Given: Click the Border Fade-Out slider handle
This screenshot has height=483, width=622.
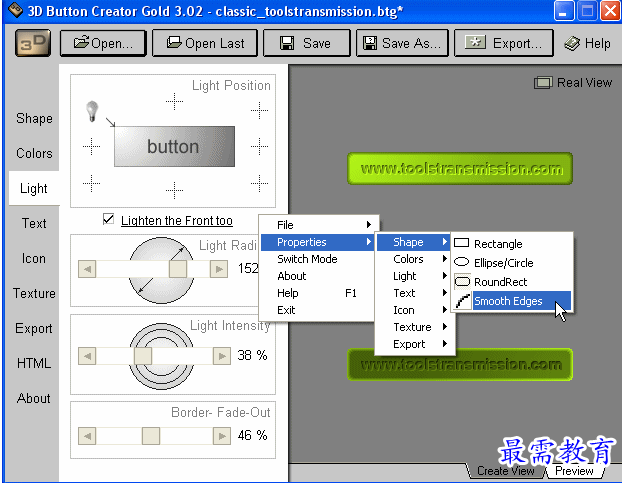Looking at the screenshot, I should click(151, 436).
